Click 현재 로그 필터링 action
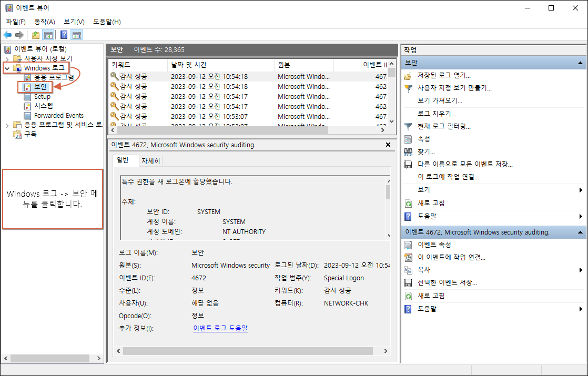588x376 pixels. coord(444,126)
